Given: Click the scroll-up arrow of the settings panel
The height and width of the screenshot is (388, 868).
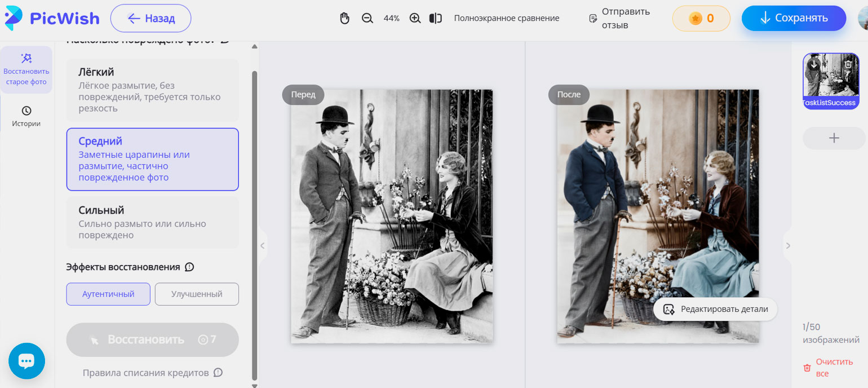Looking at the screenshot, I should point(254,47).
